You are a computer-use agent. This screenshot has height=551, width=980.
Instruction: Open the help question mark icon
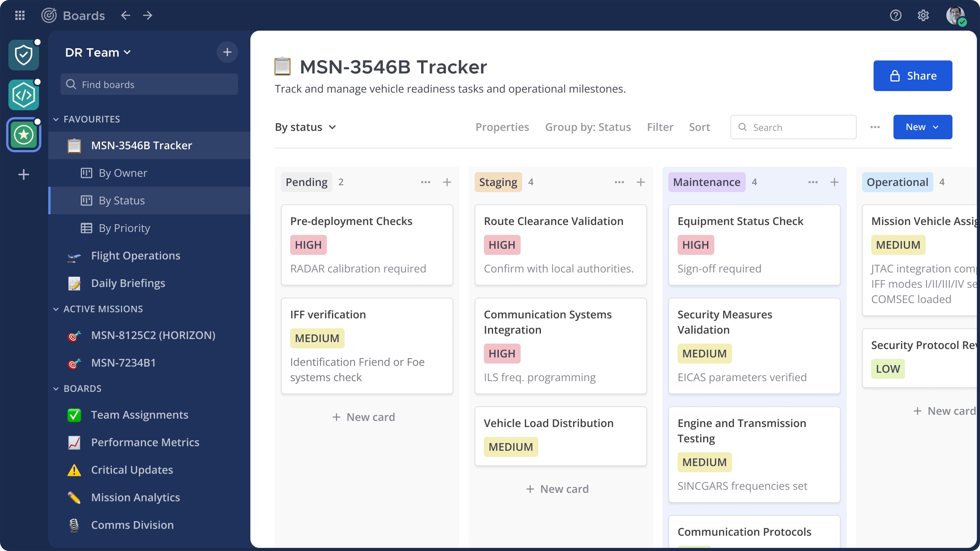coord(896,15)
